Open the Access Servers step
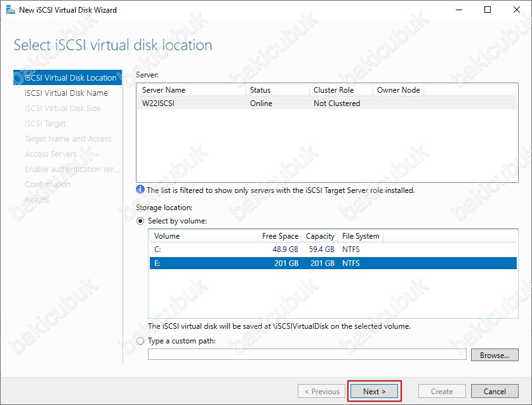The image size is (532, 405). (x=51, y=154)
